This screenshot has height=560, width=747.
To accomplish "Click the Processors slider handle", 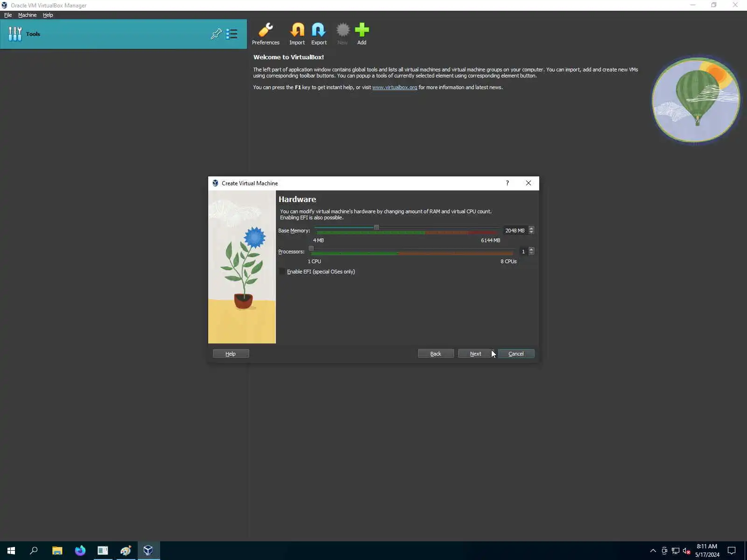I will point(311,249).
